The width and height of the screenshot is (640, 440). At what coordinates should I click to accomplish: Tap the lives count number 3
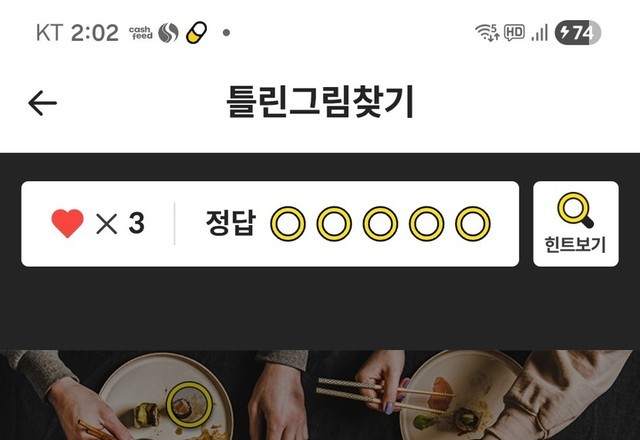tap(136, 223)
